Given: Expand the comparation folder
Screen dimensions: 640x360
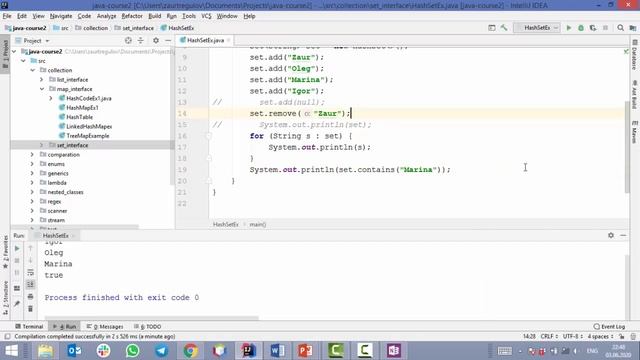Looking at the screenshot, I should pyautogui.click(x=32, y=155).
